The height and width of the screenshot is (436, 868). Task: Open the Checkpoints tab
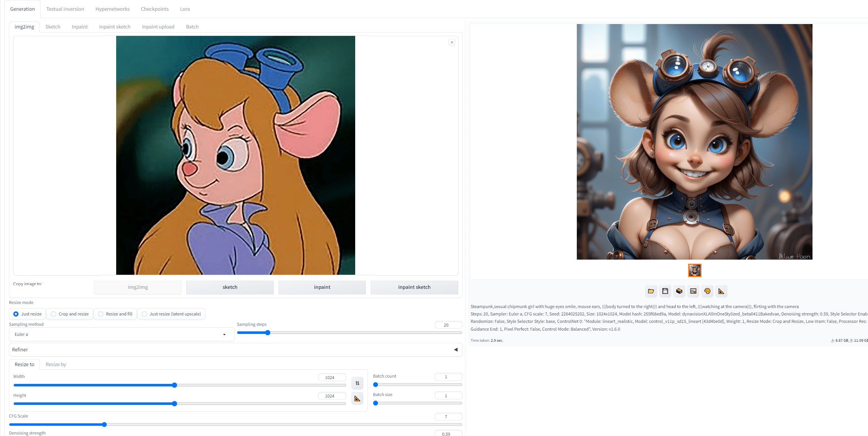point(155,9)
